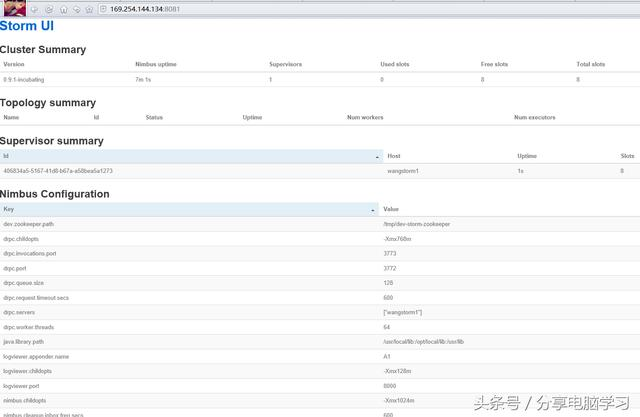
Task: Sort the Nimbus Configuration by Key column
Action: coord(189,209)
